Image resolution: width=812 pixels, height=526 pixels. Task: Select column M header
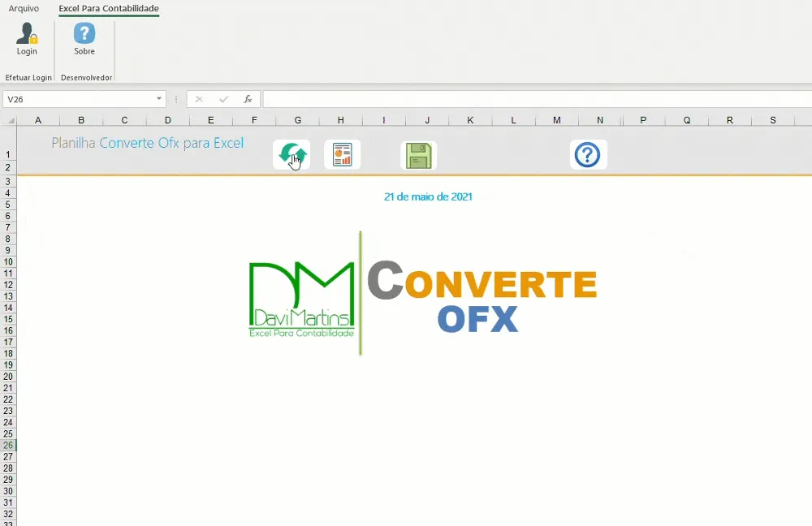click(557, 120)
